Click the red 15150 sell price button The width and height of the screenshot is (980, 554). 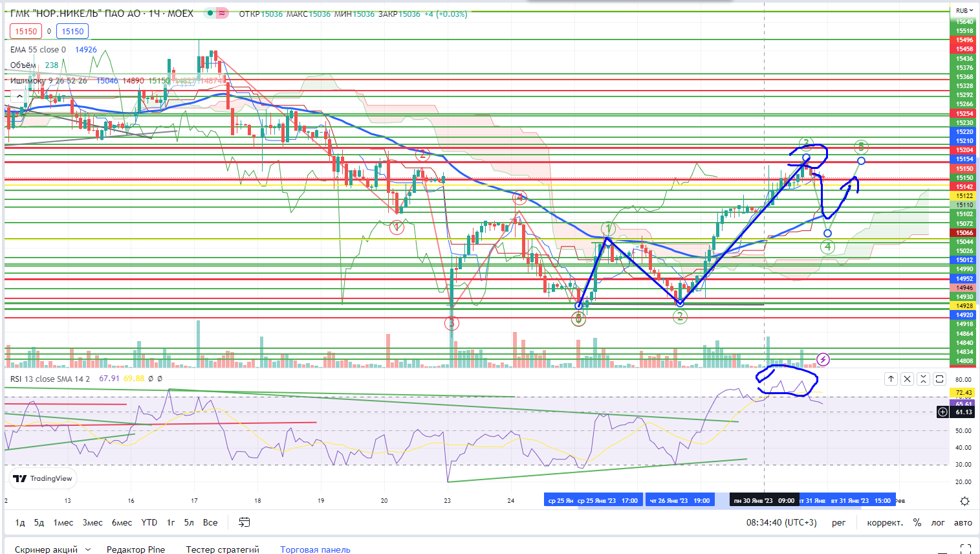(x=26, y=31)
